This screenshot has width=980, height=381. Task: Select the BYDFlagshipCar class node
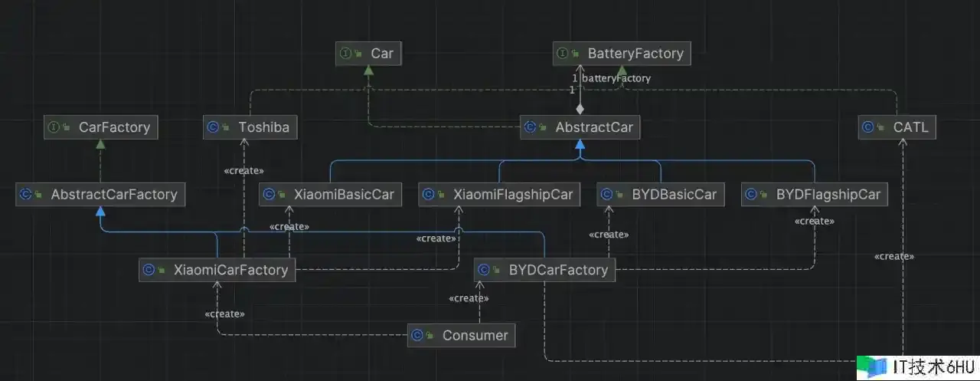click(x=815, y=195)
